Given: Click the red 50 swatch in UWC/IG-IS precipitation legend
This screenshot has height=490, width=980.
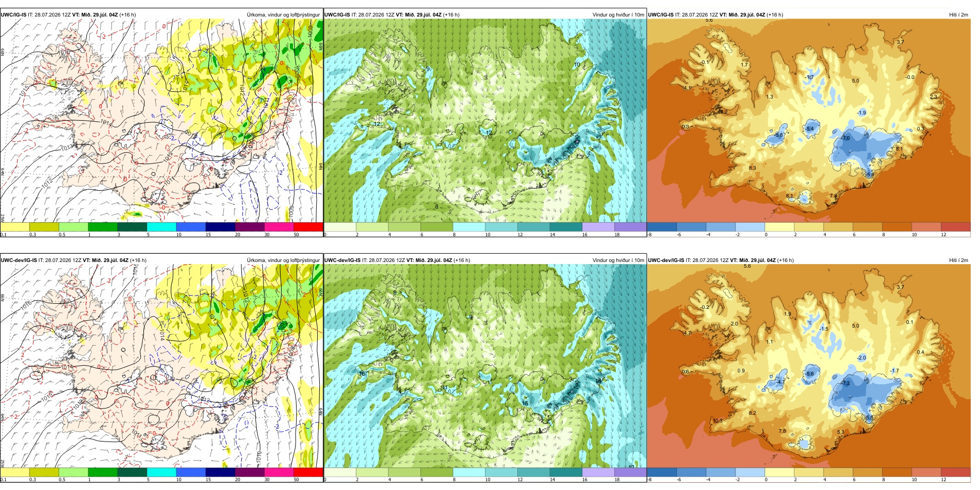Looking at the screenshot, I should pos(308,227).
